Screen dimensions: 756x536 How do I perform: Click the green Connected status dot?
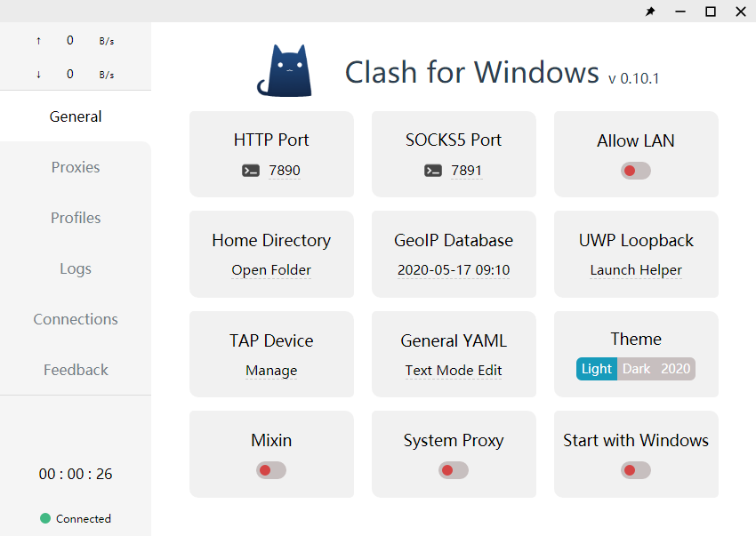[x=45, y=518]
